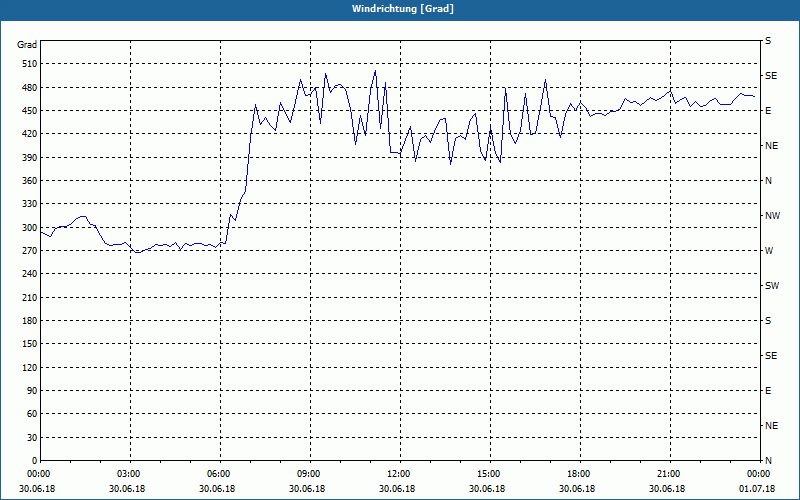The width and height of the screenshot is (800, 500).
Task: Click the 210 y-axis value
Action: (30, 297)
